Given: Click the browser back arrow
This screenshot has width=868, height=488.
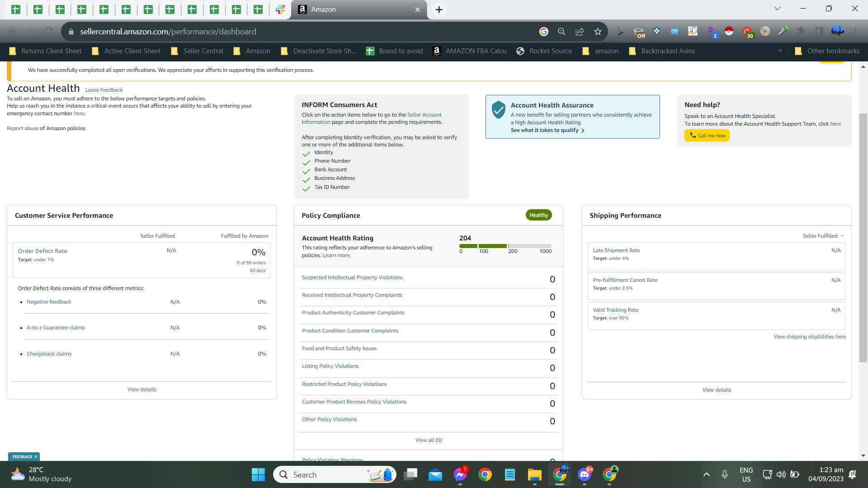Looking at the screenshot, I should (13, 32).
